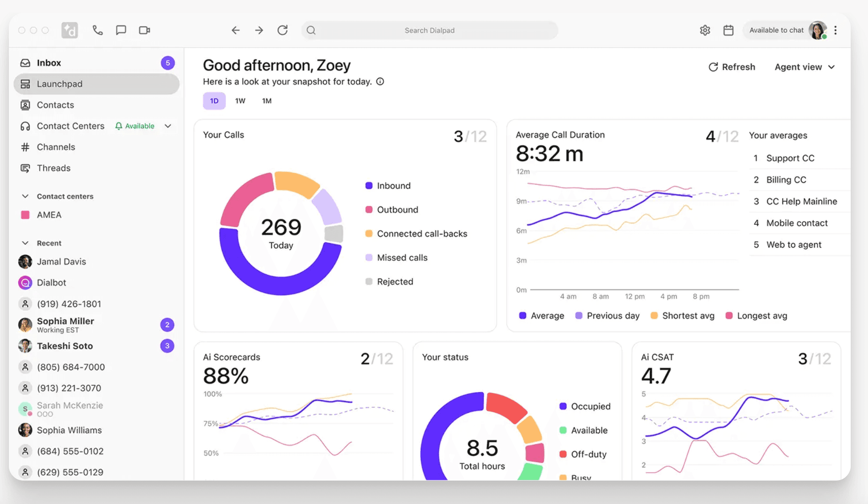Open settings via the gear icon

click(x=705, y=30)
